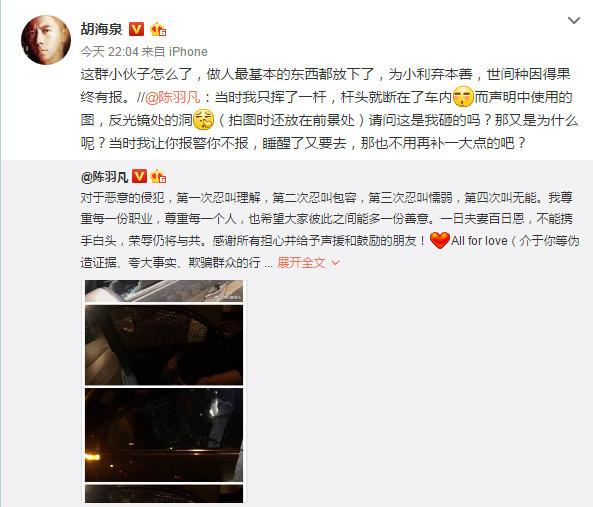The image size is (593, 507).
Task: Open the post options chevron menu
Action: (x=574, y=20)
